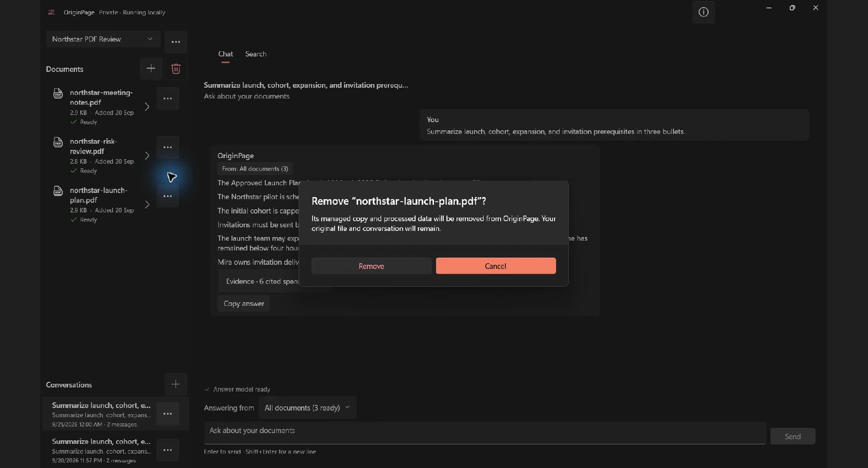Switch to the Search tab

tap(256, 54)
